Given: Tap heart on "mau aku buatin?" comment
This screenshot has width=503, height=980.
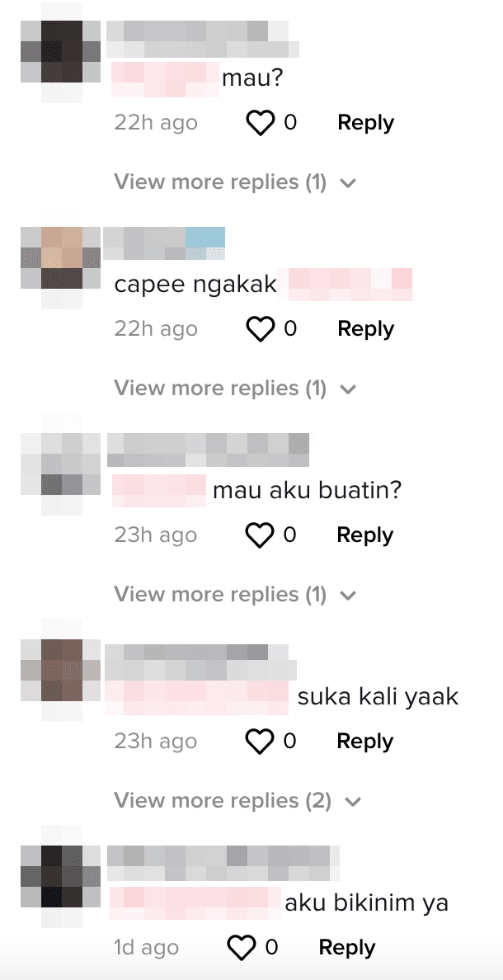Looking at the screenshot, I should pyautogui.click(x=260, y=535).
